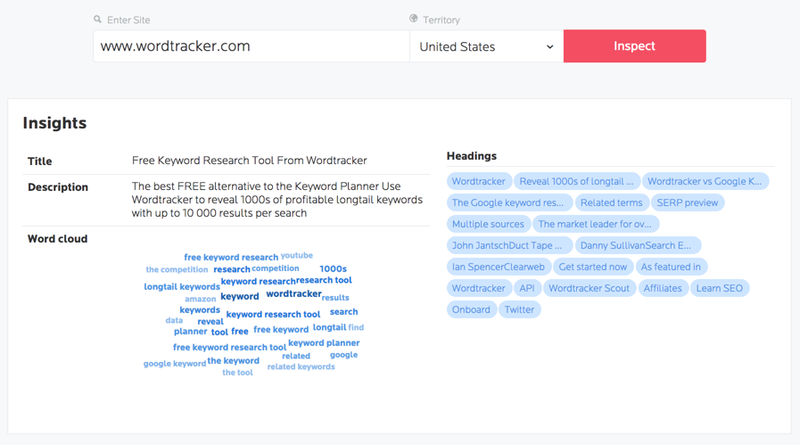Click 'youtube' in the word cloud
The width and height of the screenshot is (800, 445).
coord(297,255)
